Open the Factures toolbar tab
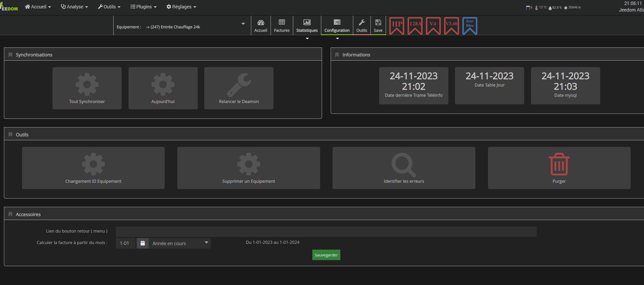This screenshot has width=644, height=285. click(282, 25)
